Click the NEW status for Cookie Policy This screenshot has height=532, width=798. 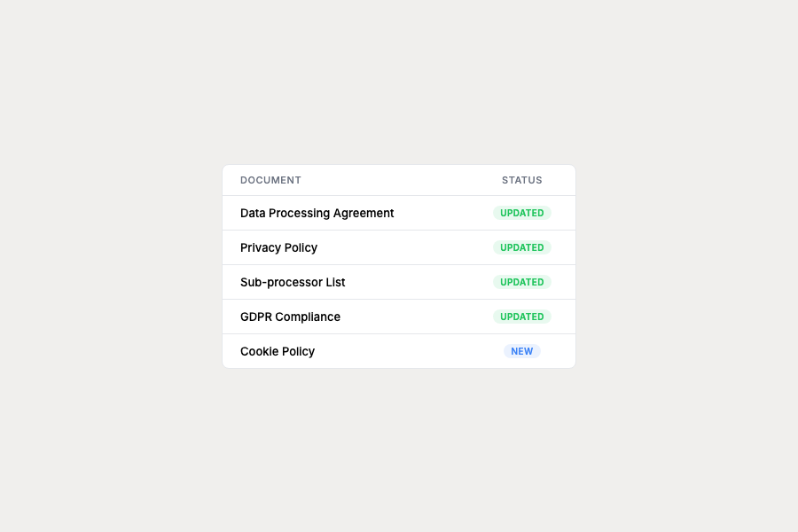pos(521,351)
